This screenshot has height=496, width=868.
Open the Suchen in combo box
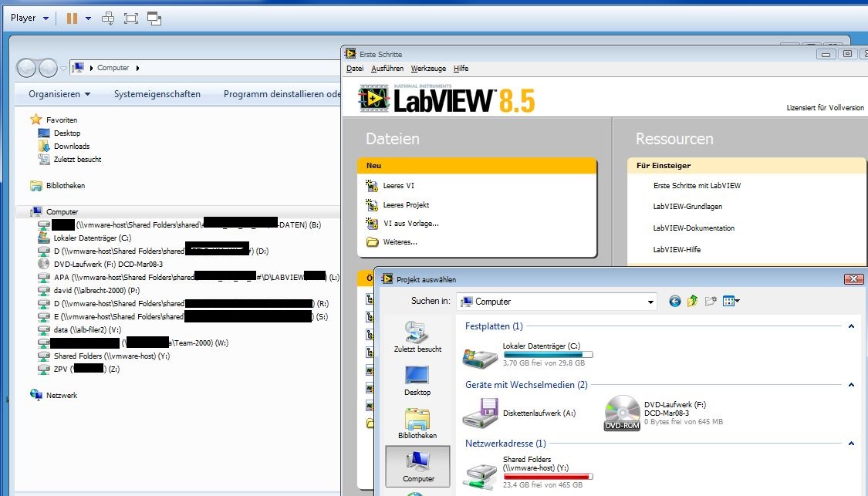[556, 302]
